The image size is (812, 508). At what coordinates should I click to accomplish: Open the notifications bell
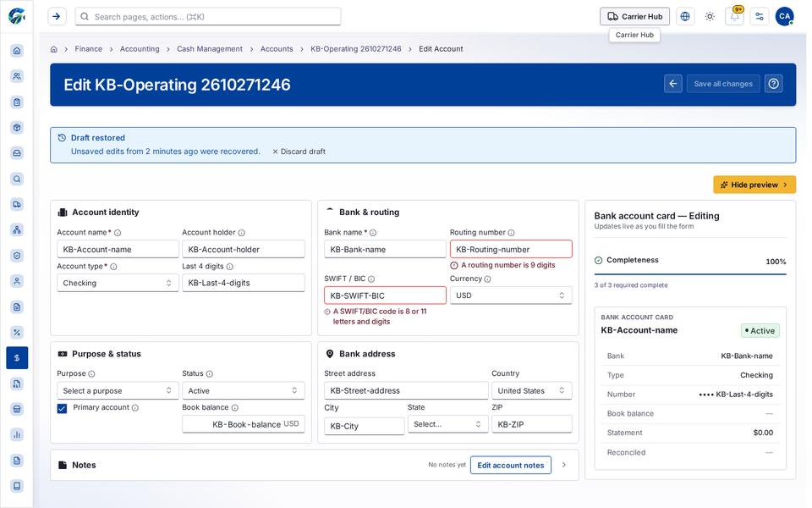[x=735, y=17]
